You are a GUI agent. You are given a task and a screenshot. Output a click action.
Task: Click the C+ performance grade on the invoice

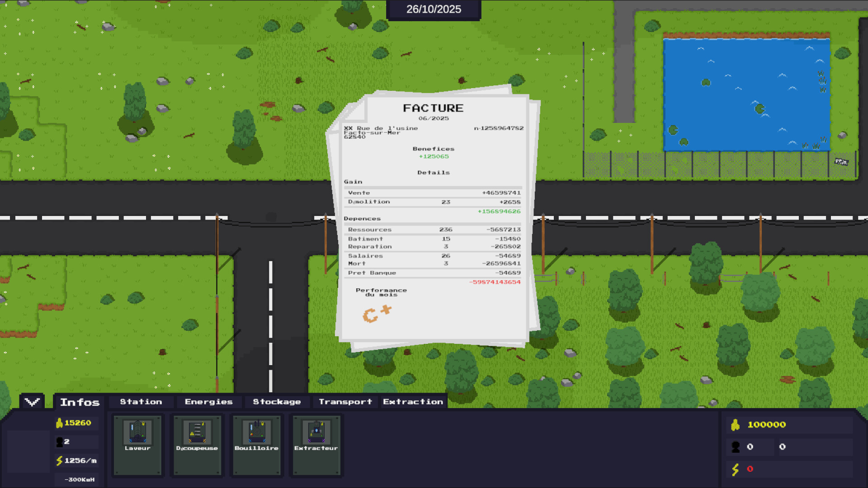click(x=377, y=312)
